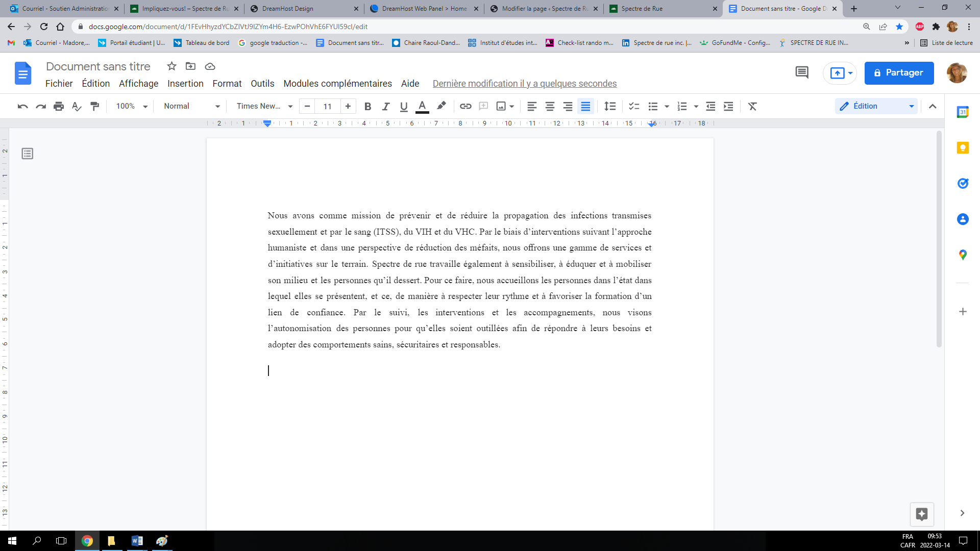This screenshot has width=980, height=551.
Task: Click the Document sans titre title field
Action: pyautogui.click(x=98, y=66)
